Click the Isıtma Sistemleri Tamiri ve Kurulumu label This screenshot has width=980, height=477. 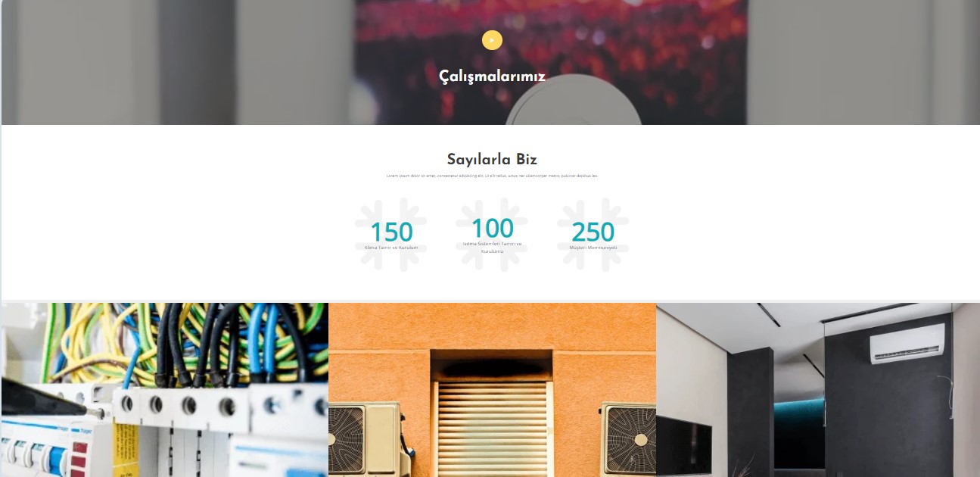(492, 248)
